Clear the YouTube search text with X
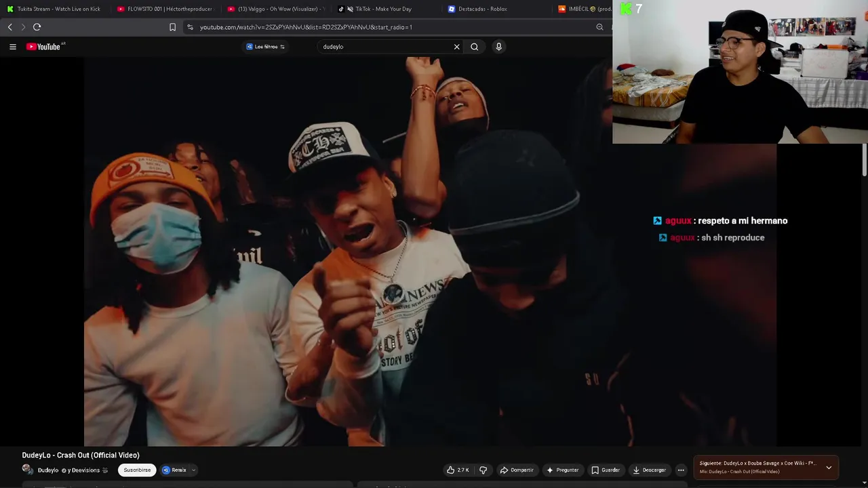Viewport: 868px width, 488px height. (x=456, y=47)
